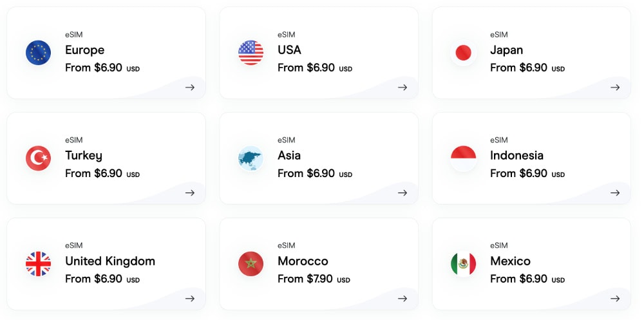Viewport: 644px width, 320px height.
Task: Click the Europe flag icon
Action: tap(38, 53)
